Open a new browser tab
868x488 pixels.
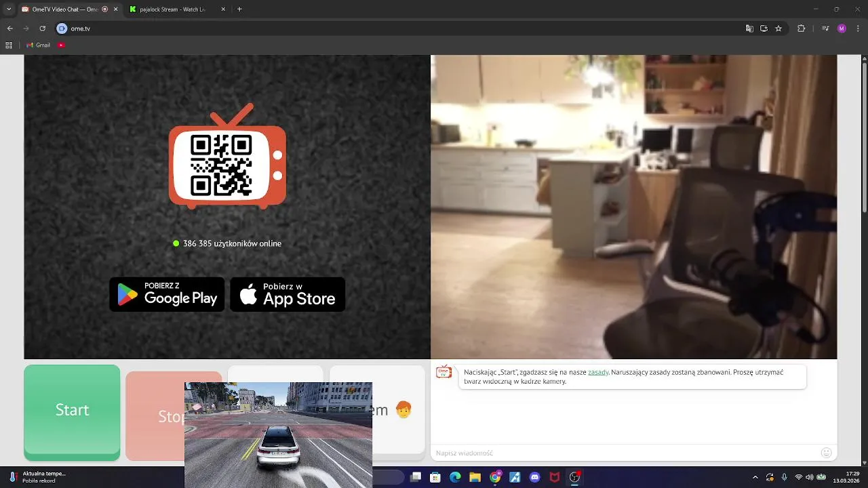click(239, 9)
